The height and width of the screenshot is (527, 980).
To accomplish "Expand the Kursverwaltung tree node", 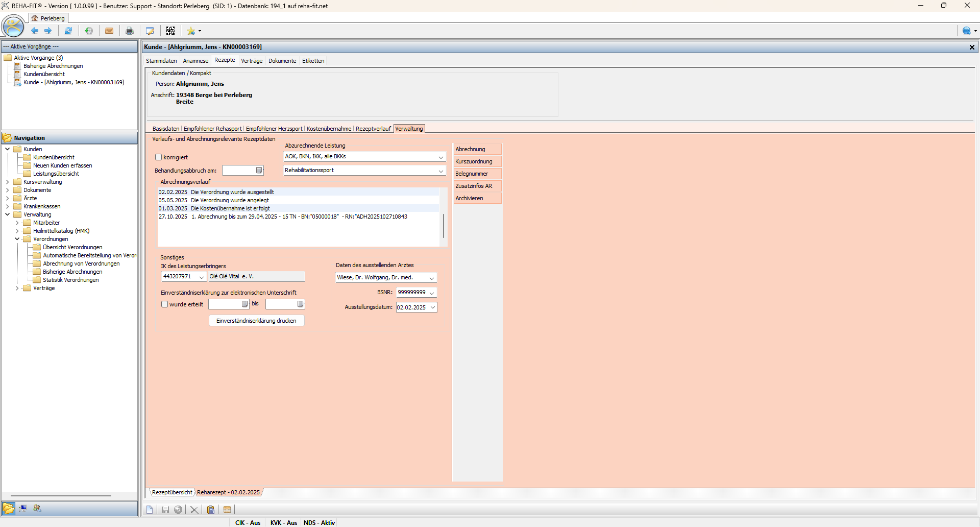I will point(8,182).
